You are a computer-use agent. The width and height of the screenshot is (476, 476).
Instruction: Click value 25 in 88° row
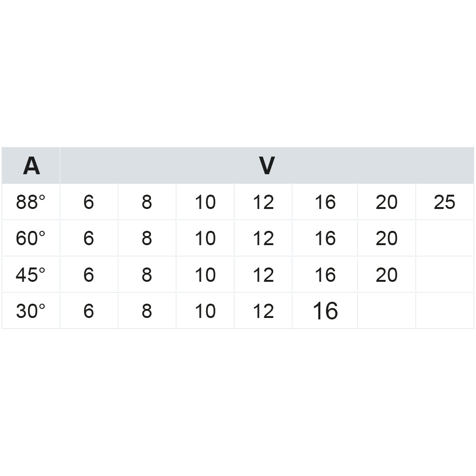[445, 202]
